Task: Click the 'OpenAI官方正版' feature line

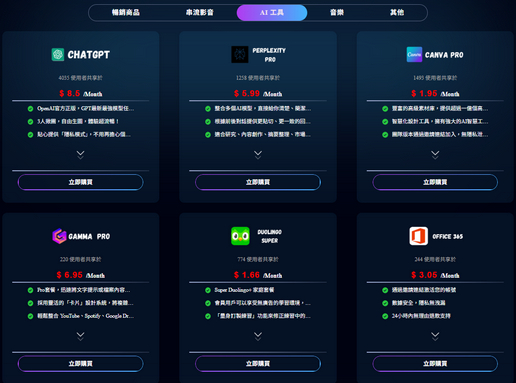Action: (86, 109)
